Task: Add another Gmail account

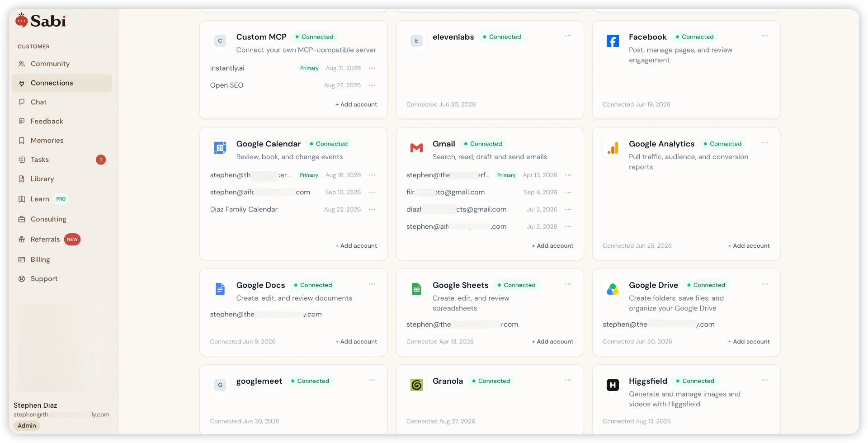Action: coord(552,246)
